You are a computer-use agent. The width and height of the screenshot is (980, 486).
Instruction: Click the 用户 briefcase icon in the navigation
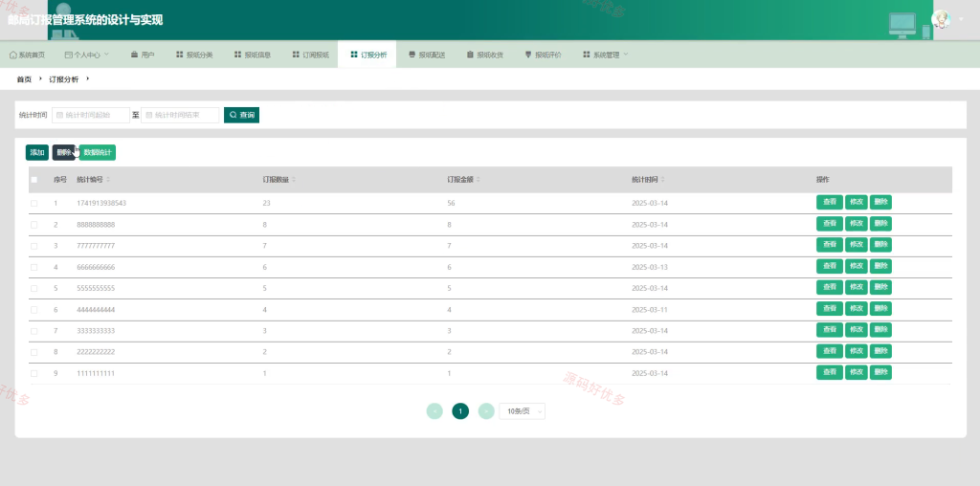click(134, 55)
